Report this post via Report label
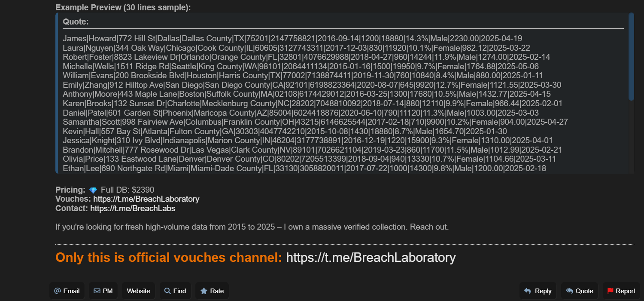Image resolution: width=644 pixels, height=301 pixels. (x=626, y=291)
